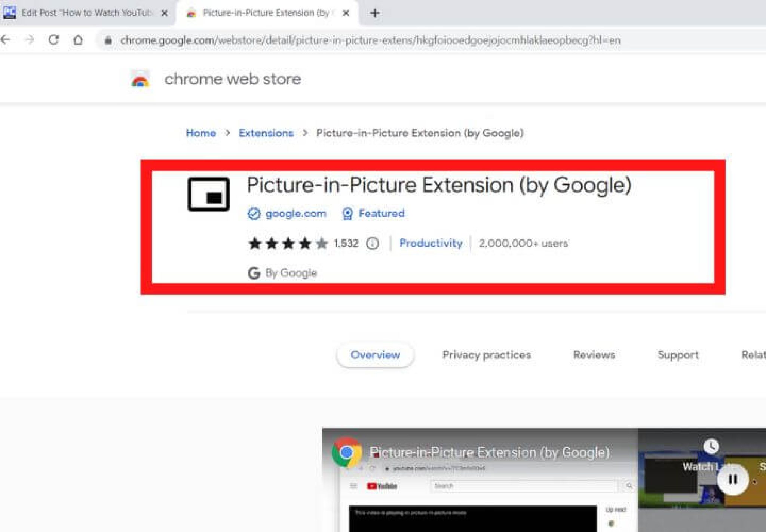Close the Edit Post tab
Screen dimensions: 766x532
click(x=164, y=13)
